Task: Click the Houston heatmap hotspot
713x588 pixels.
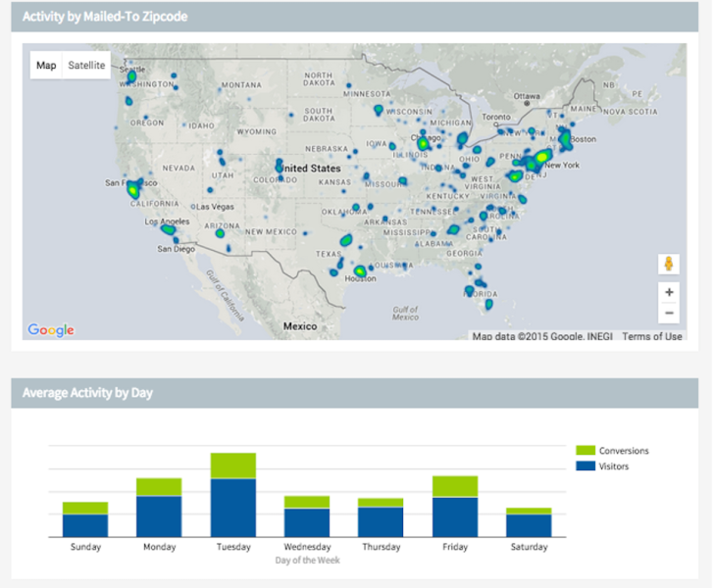Action: pos(360,271)
